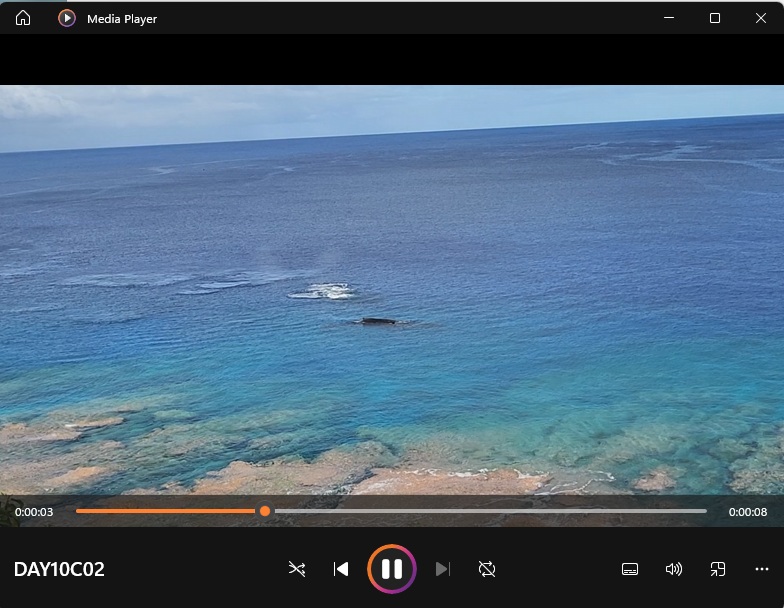
Task: Minimize the Media Player window
Action: (669, 18)
